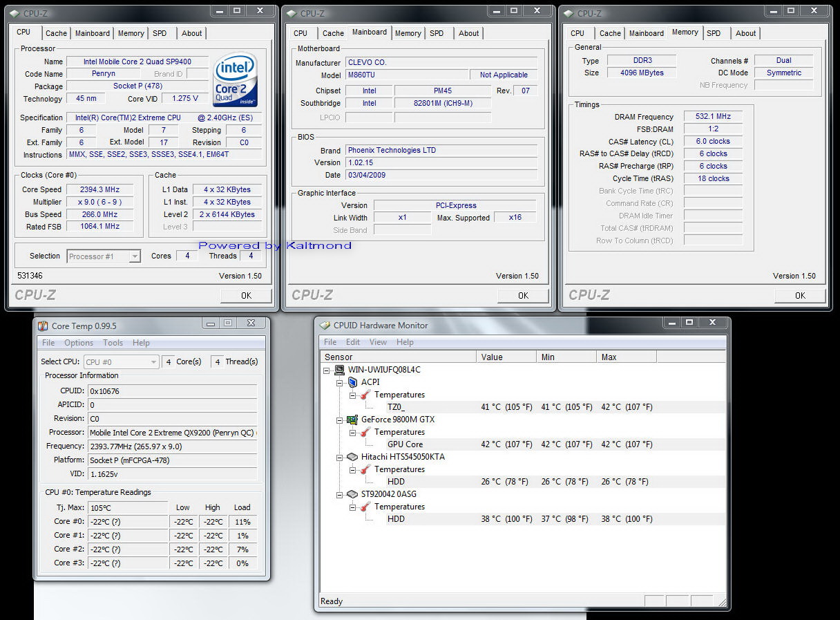Click the CPUID Hardware Monitor title bar icon
Screen dimensions: 840x620
324,325
